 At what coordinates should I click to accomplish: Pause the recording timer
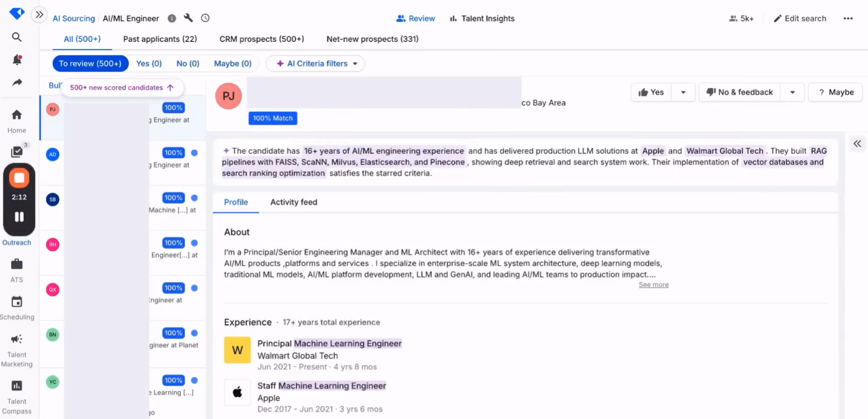[x=19, y=217]
